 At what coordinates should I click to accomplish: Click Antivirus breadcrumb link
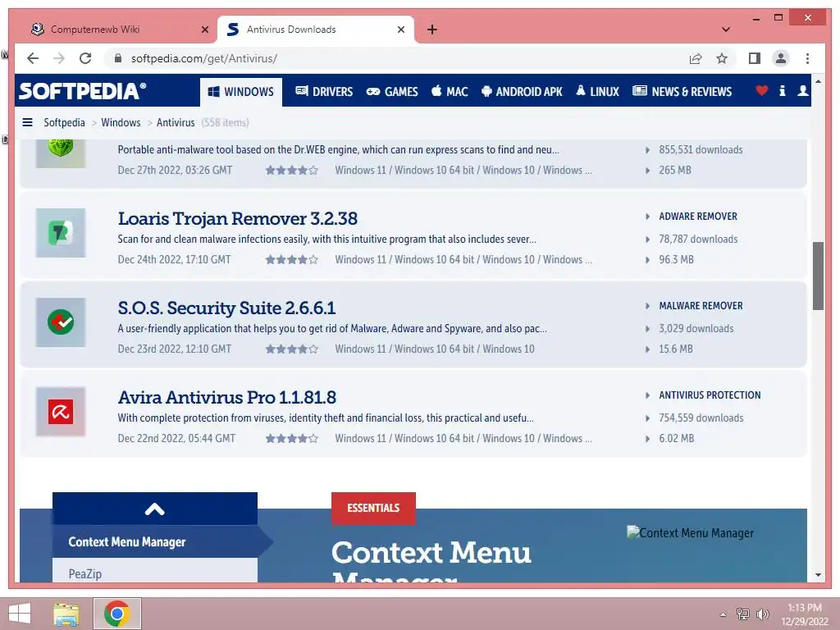[176, 123]
